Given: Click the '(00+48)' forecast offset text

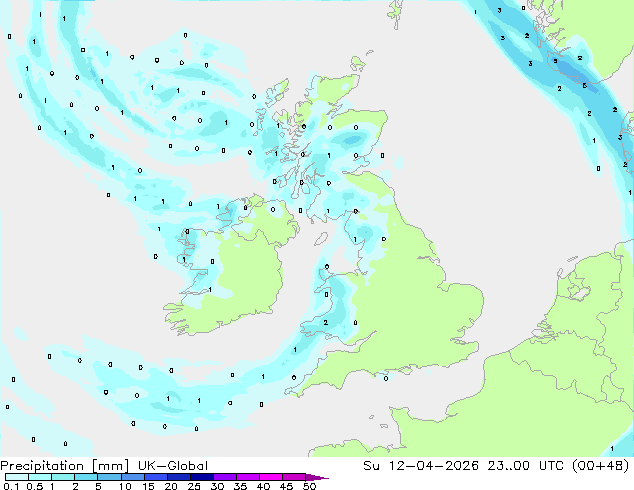Looking at the screenshot, I should pos(601,466).
